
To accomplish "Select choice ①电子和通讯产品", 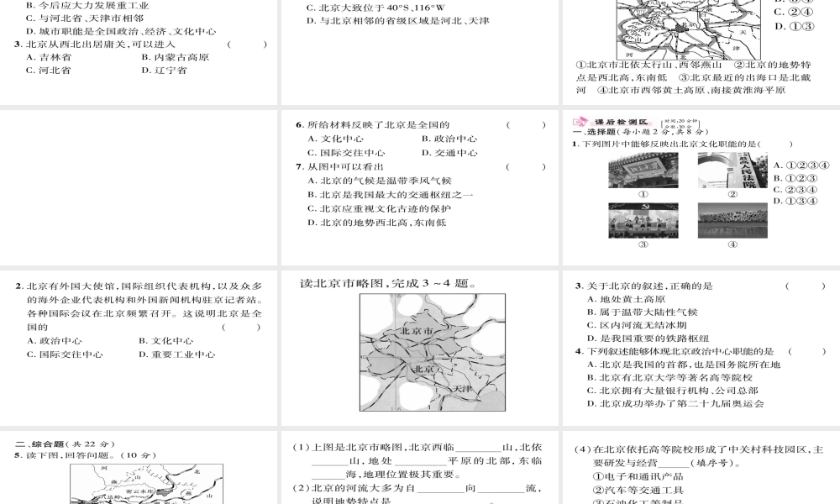I will click(638, 476).
